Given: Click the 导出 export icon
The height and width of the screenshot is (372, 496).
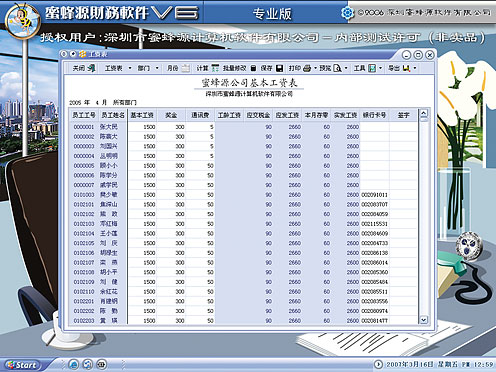Looking at the screenshot, I should (x=406, y=68).
